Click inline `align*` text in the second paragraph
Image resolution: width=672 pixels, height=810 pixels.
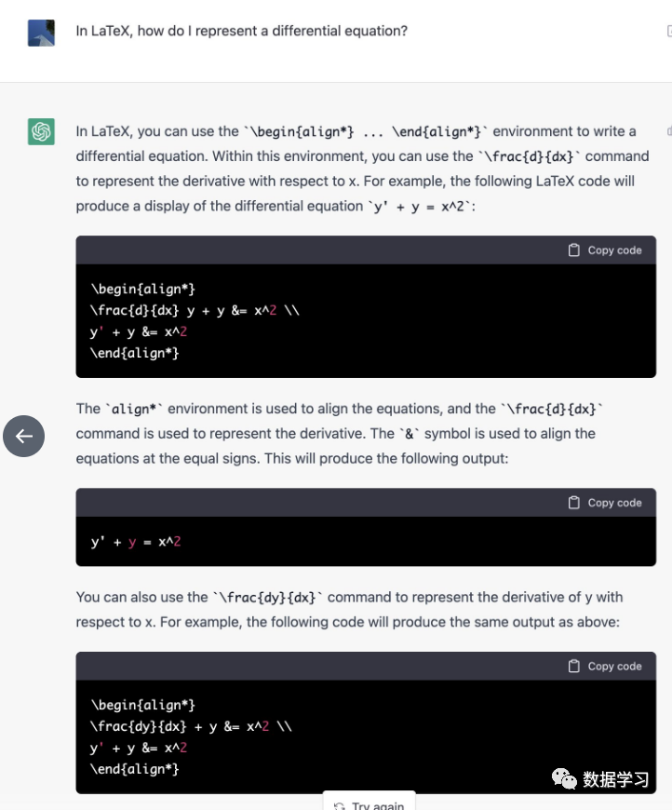click(137, 409)
